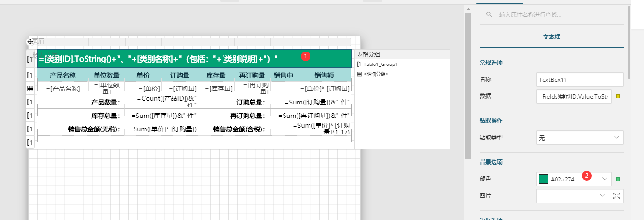The image size is (644, 220).
Task: Click the 名称 field containing TextBox11
Action: 580,79
